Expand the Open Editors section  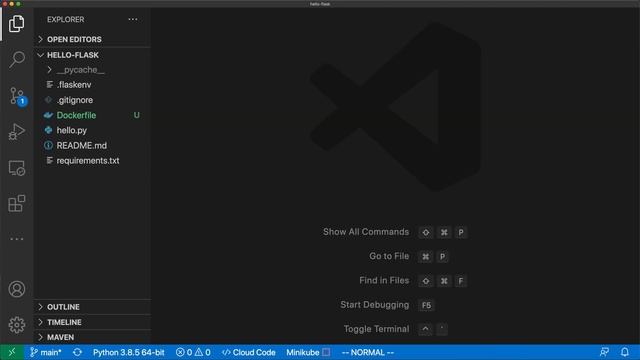92,39
